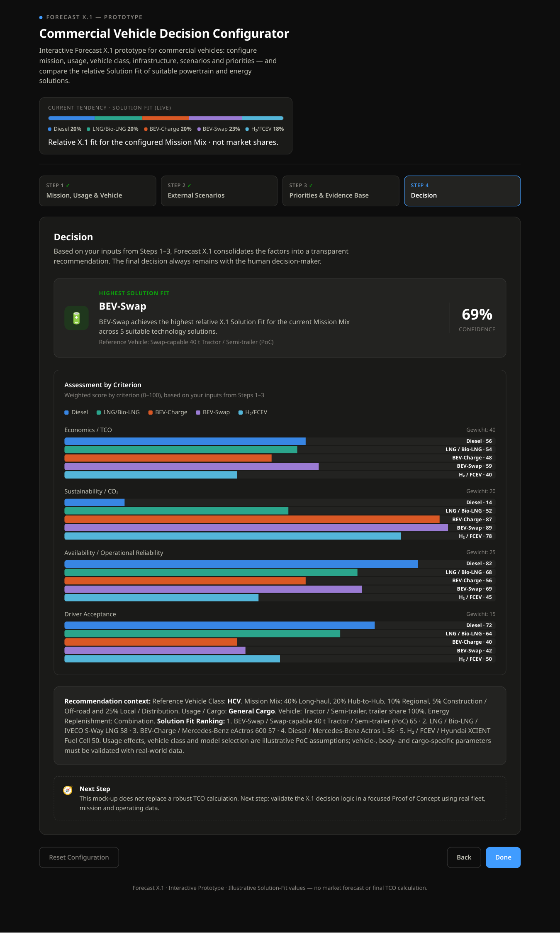Click the purple BEV-Swap segment of the live fit bar
560x933 pixels.
click(216, 118)
